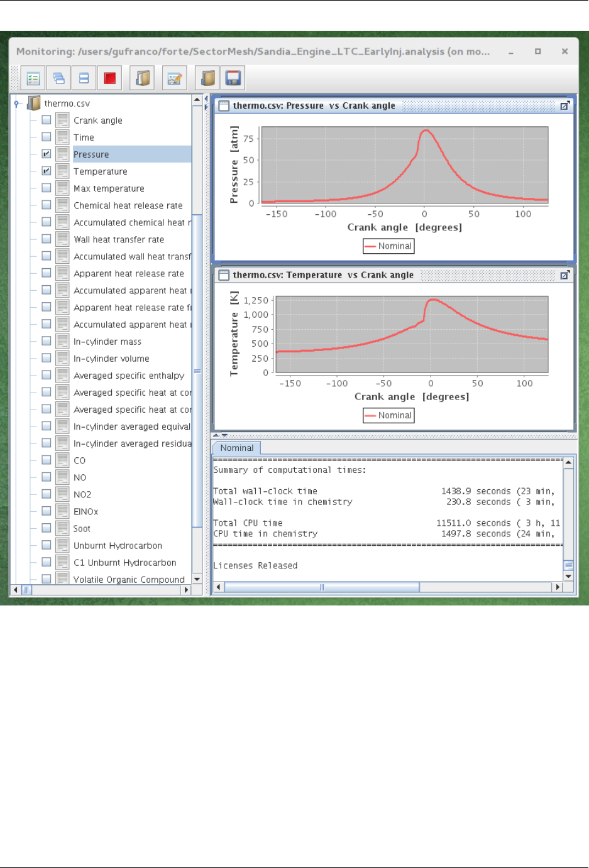This screenshot has width=589, height=868.
Task: Click the Temperature vs Crank angle title bar
Action: click(394, 274)
